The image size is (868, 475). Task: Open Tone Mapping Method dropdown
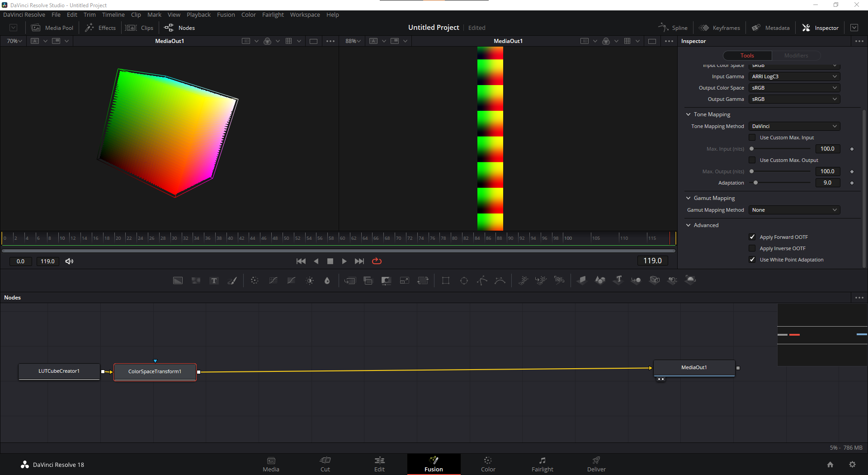click(x=794, y=126)
